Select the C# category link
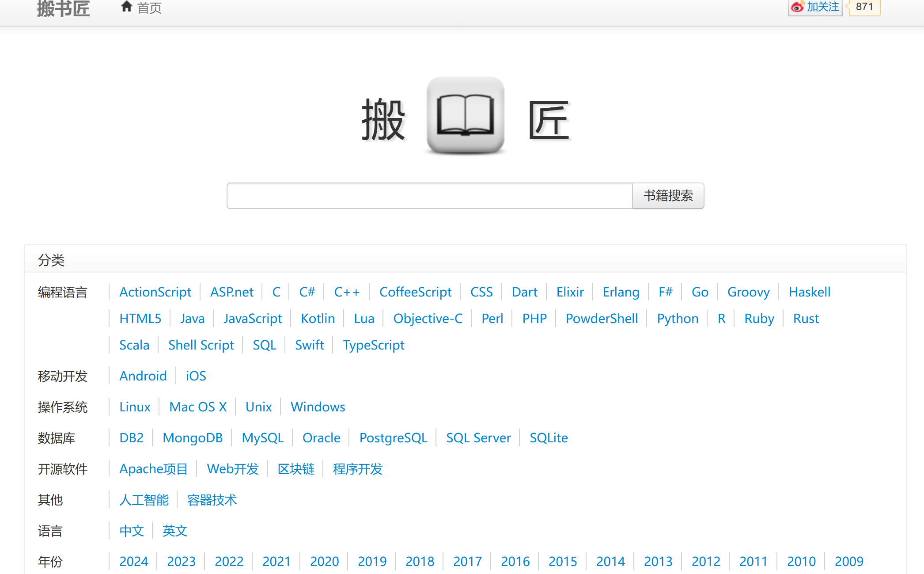The width and height of the screenshot is (924, 574). pos(307,292)
